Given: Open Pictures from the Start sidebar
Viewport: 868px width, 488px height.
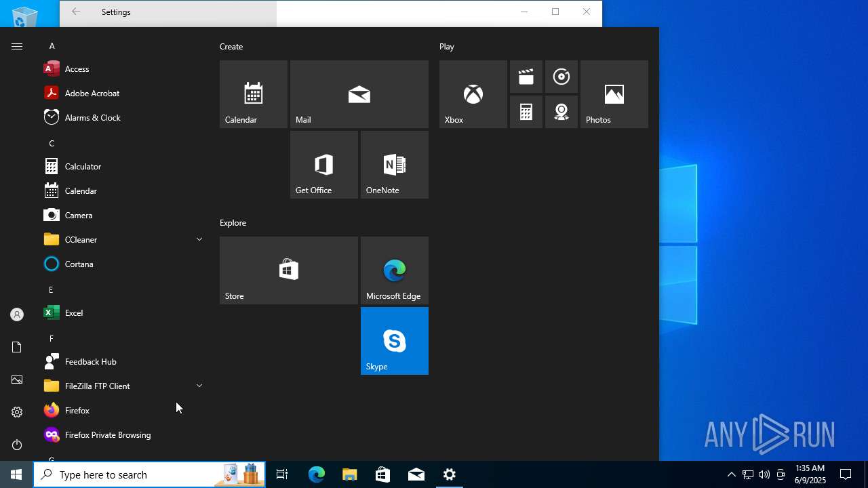Looking at the screenshot, I should click(17, 380).
